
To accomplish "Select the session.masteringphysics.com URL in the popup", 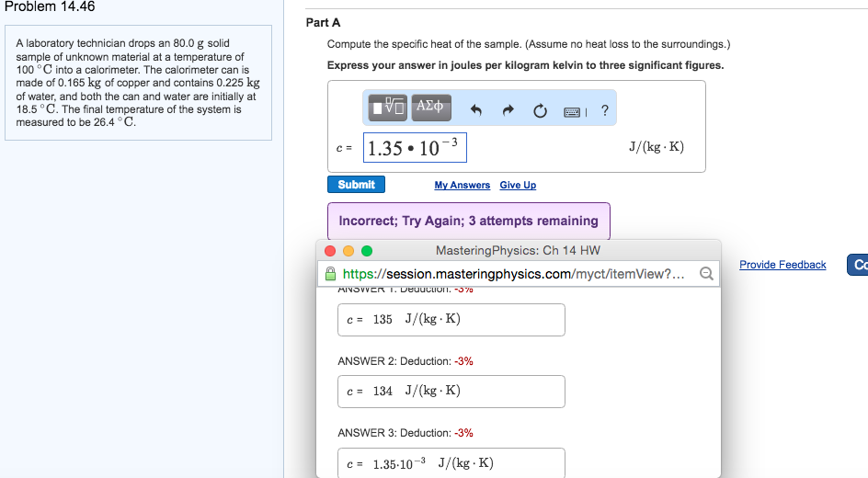I will tap(513, 274).
